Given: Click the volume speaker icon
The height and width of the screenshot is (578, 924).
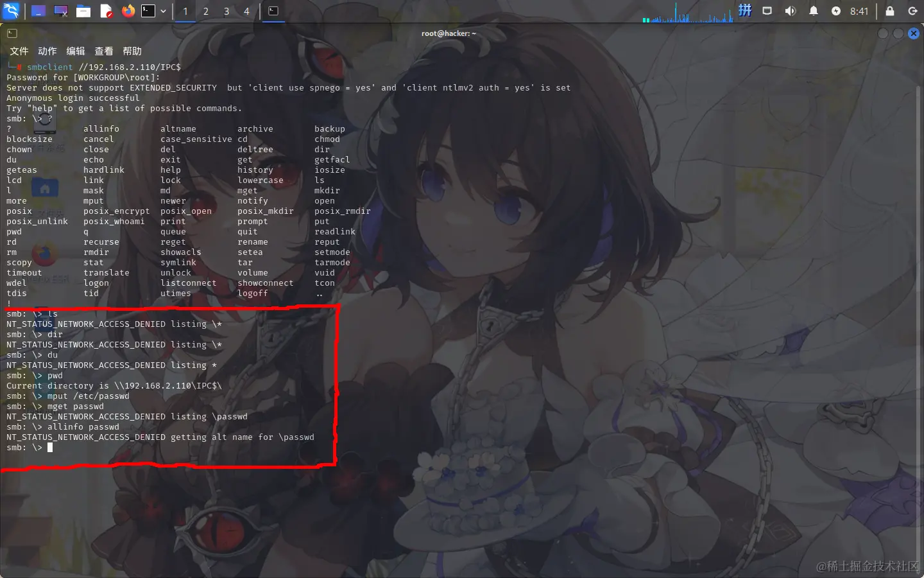Looking at the screenshot, I should click(791, 11).
